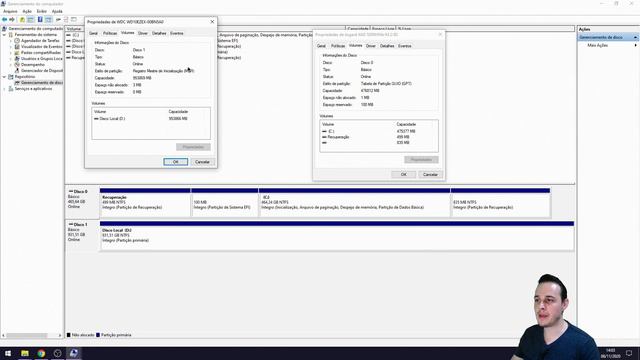Toggle the Show/Hide Console Tree toolbar icon
Image resolution: width=640 pixels, height=360 pixels.
pyautogui.click(x=31, y=20)
